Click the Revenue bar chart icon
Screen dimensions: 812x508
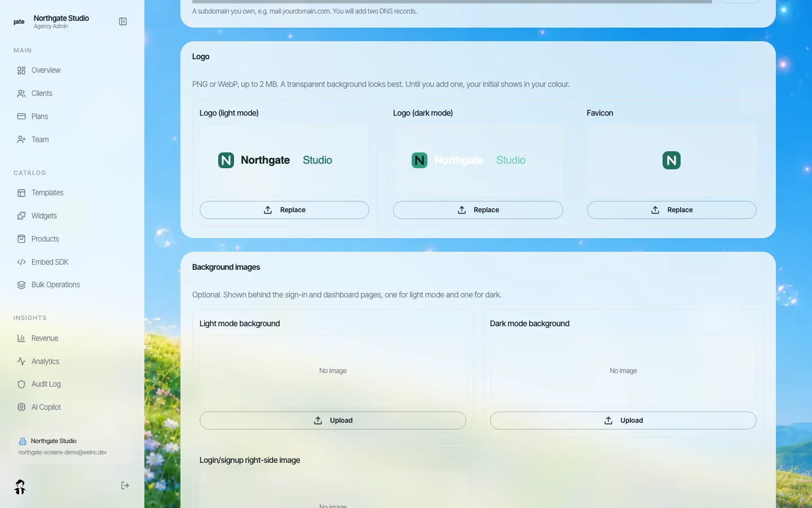tap(21, 339)
